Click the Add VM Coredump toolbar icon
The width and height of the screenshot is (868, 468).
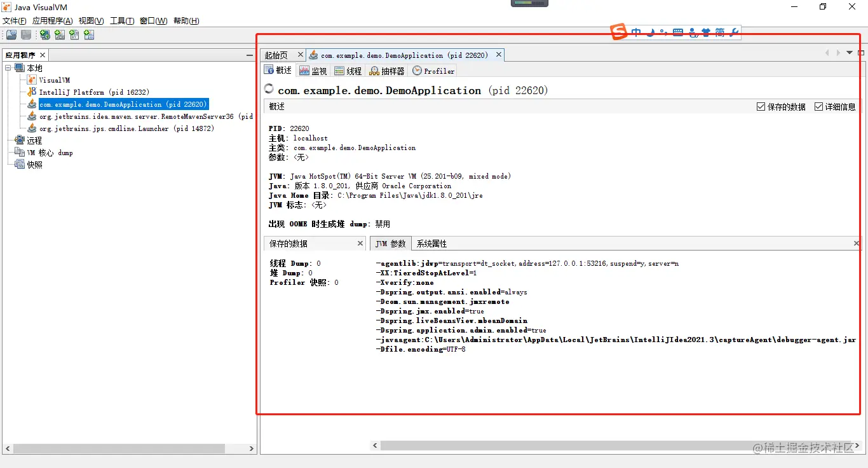pyautogui.click(x=74, y=35)
